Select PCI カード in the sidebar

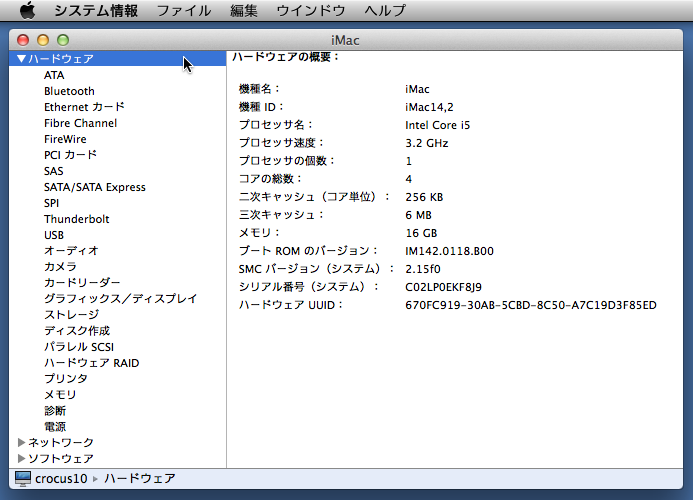(70, 155)
